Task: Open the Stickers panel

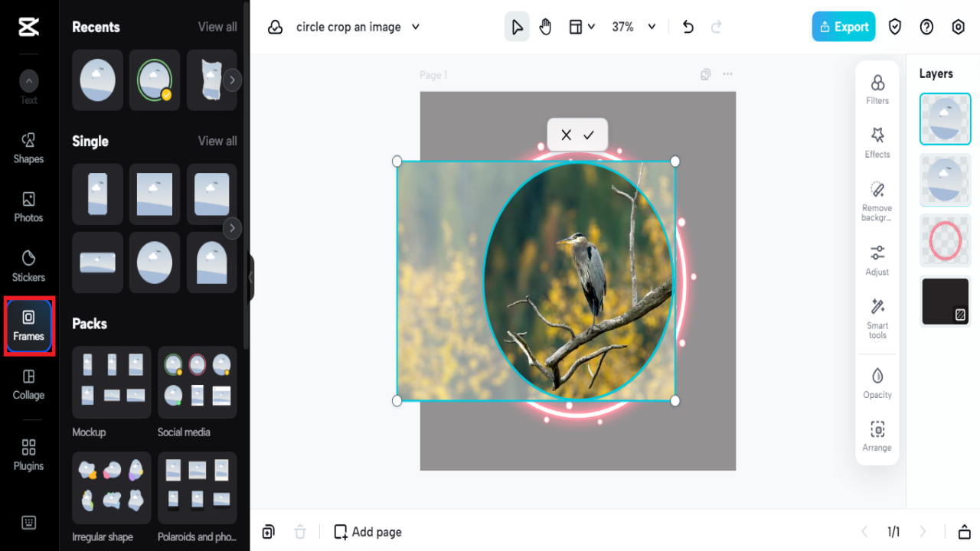Action: 28,266
